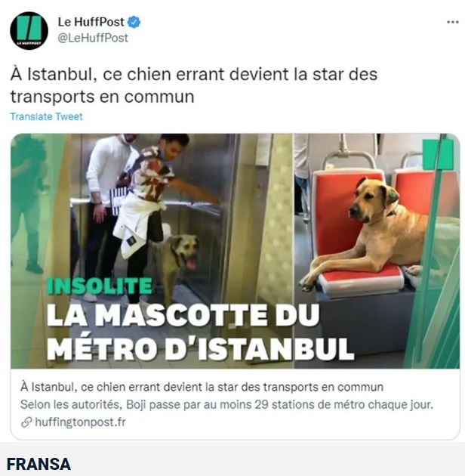Viewport: 465px width, 476px height.
Task: Open the three-dot tweet options menu
Action: tap(453, 22)
